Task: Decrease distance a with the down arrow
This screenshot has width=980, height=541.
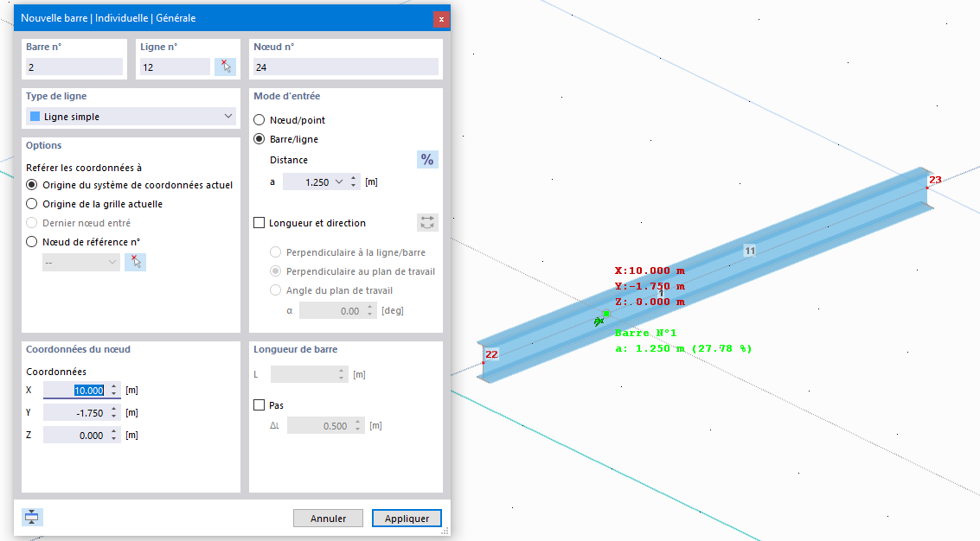Action: 354,186
